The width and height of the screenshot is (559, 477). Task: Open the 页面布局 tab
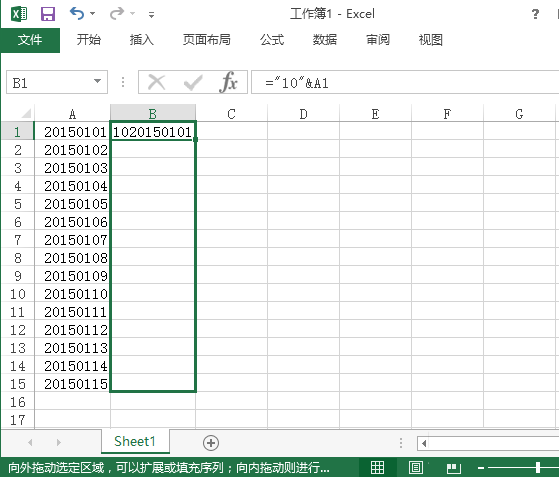(206, 40)
